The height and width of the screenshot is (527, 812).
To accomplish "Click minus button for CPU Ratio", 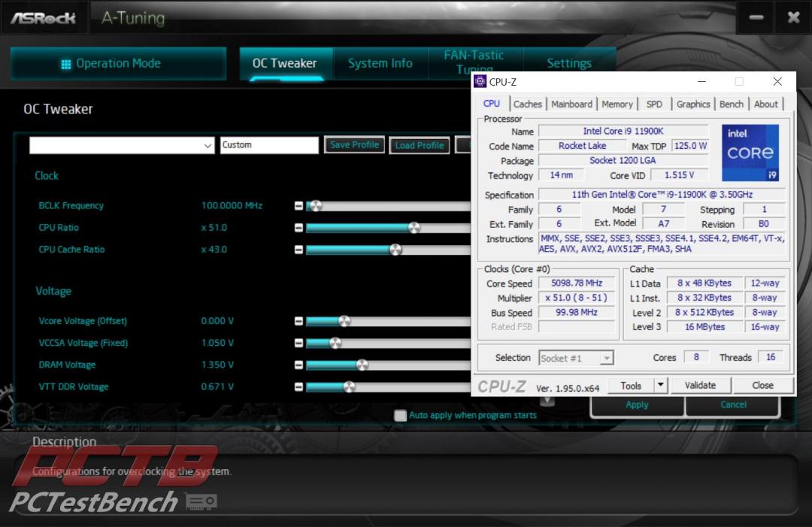I will coord(298,228).
